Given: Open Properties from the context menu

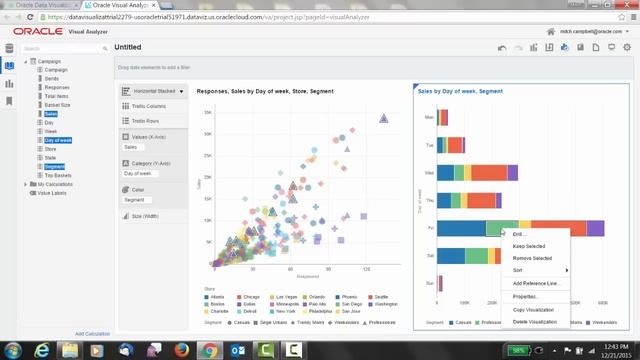Looking at the screenshot, I should 526,297.
